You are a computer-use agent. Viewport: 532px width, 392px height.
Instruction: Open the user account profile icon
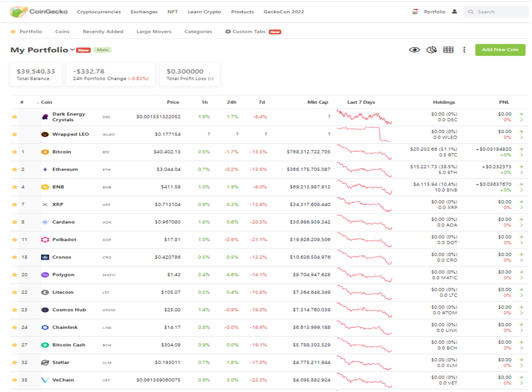click(454, 12)
